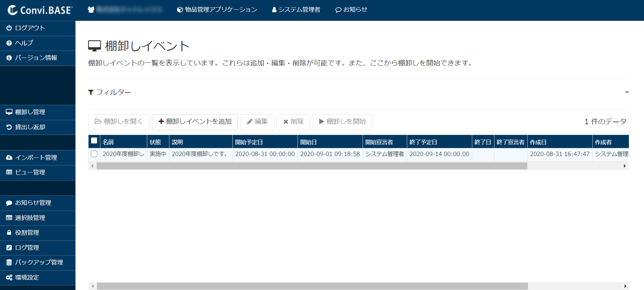Sort by 名前 column header

pyautogui.click(x=123, y=142)
